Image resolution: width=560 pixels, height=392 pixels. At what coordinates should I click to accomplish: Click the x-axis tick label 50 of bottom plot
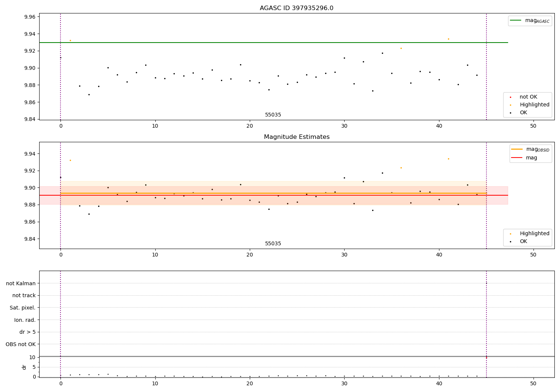coord(533,383)
